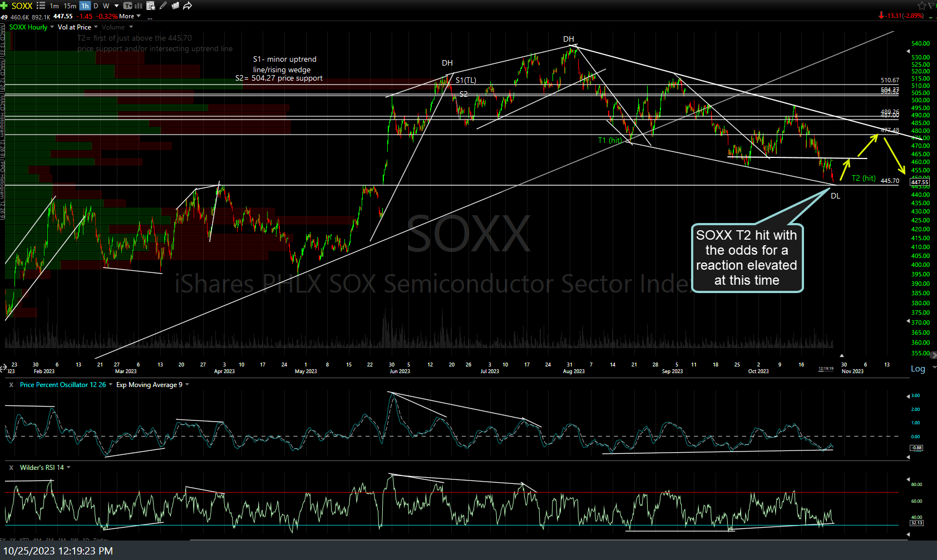Switch to the Daily timeframe tab
Viewport: 937px width, 560px height.
pyautogui.click(x=96, y=5)
